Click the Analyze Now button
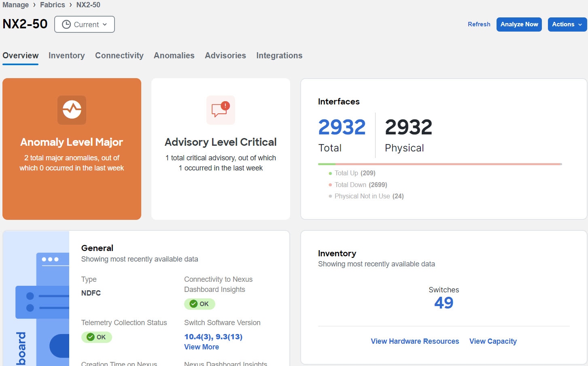The width and height of the screenshot is (588, 366). (519, 24)
